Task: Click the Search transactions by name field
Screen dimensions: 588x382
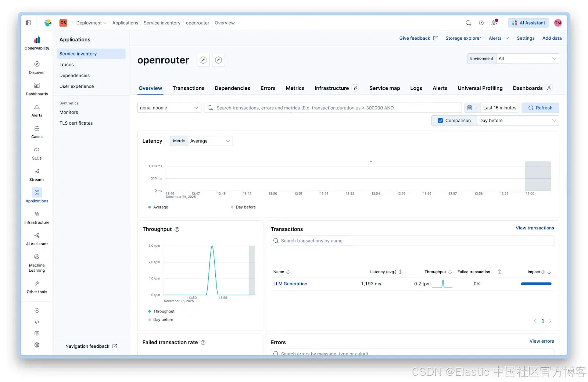Action: coord(412,241)
